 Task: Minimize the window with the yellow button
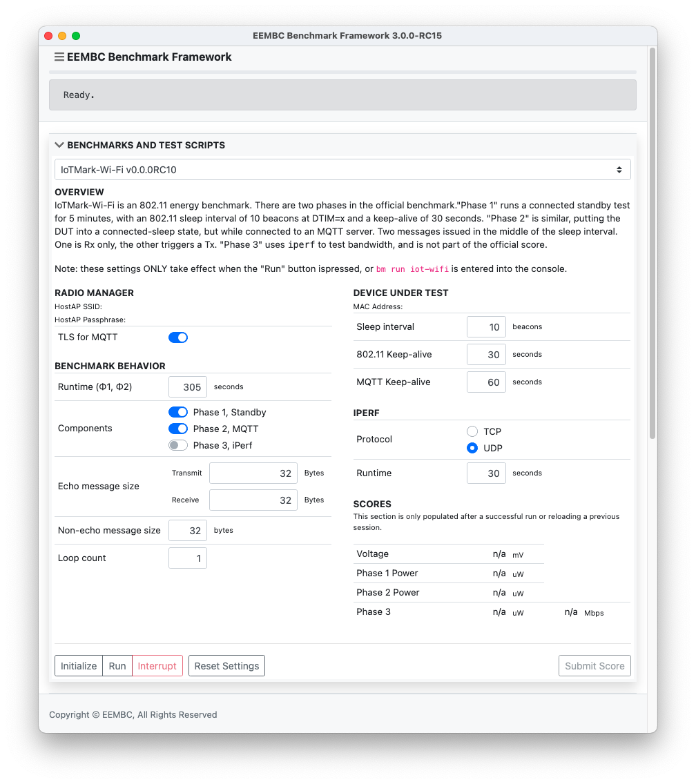(62, 36)
